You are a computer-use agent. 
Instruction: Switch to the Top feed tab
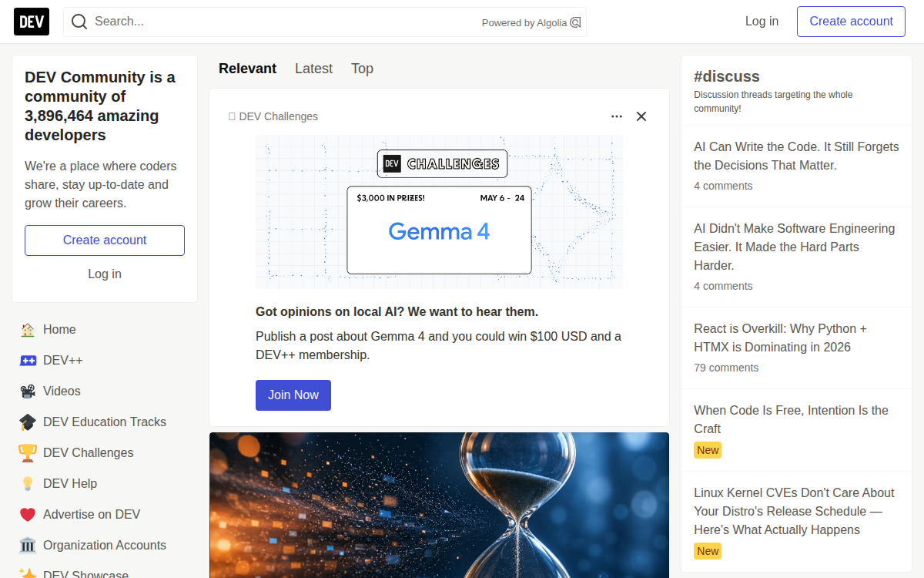(362, 69)
